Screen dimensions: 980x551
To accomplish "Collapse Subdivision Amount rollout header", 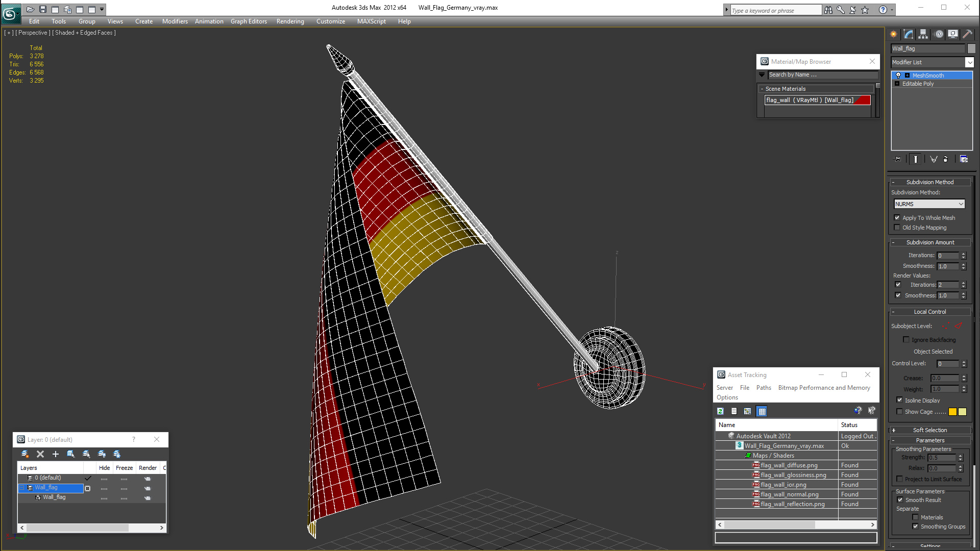I will point(930,242).
